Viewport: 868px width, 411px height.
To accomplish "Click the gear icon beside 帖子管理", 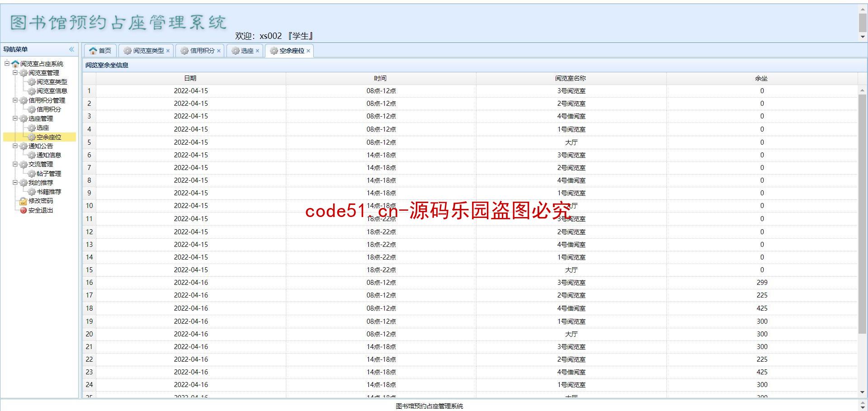I will tap(32, 174).
